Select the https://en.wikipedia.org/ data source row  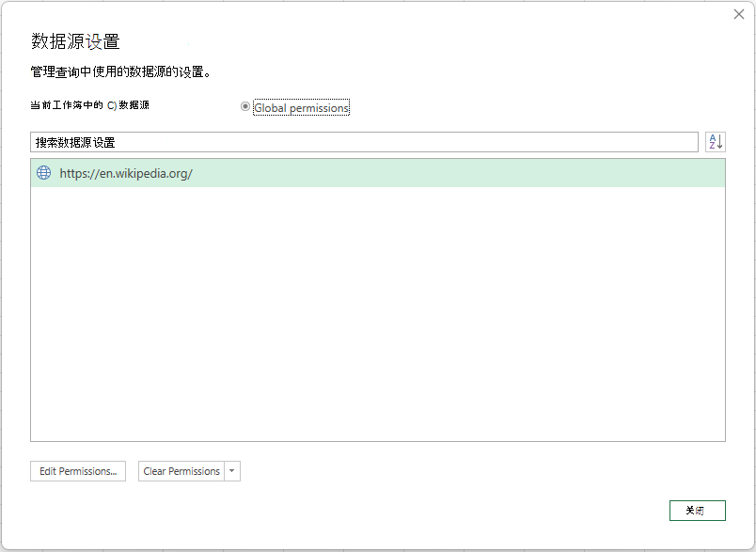point(378,173)
